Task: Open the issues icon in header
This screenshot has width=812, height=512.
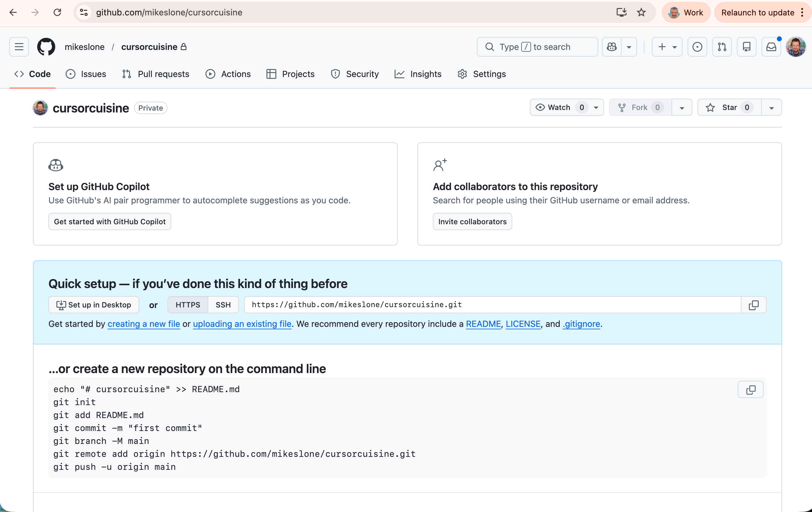Action: [x=697, y=47]
